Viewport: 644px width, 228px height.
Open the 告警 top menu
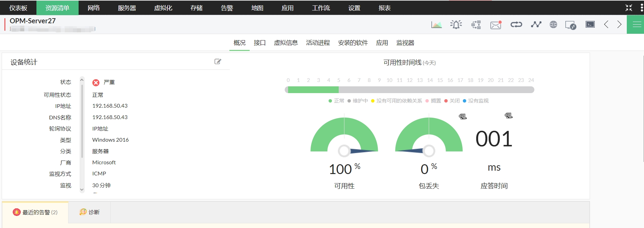click(x=227, y=8)
